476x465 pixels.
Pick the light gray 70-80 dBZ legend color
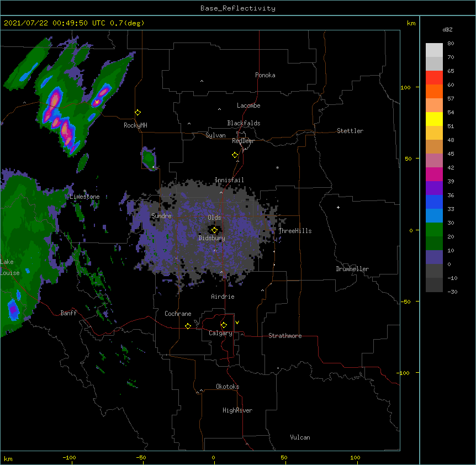coord(434,50)
